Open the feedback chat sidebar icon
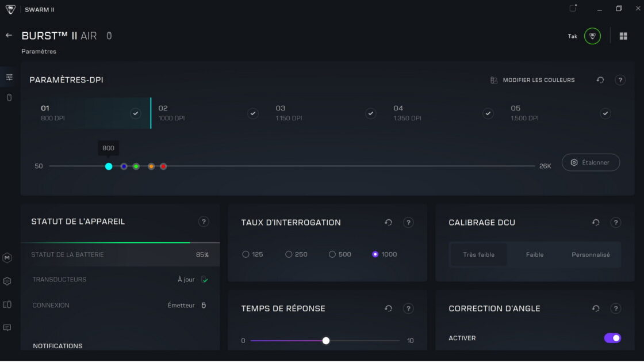Viewport: 644px width, 362px height. 7,327
